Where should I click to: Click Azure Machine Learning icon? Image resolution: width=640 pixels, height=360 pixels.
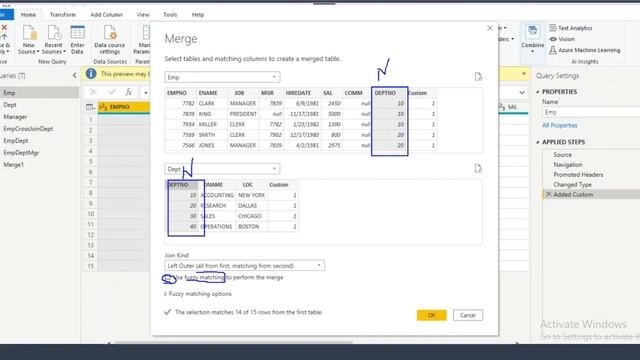click(553, 50)
